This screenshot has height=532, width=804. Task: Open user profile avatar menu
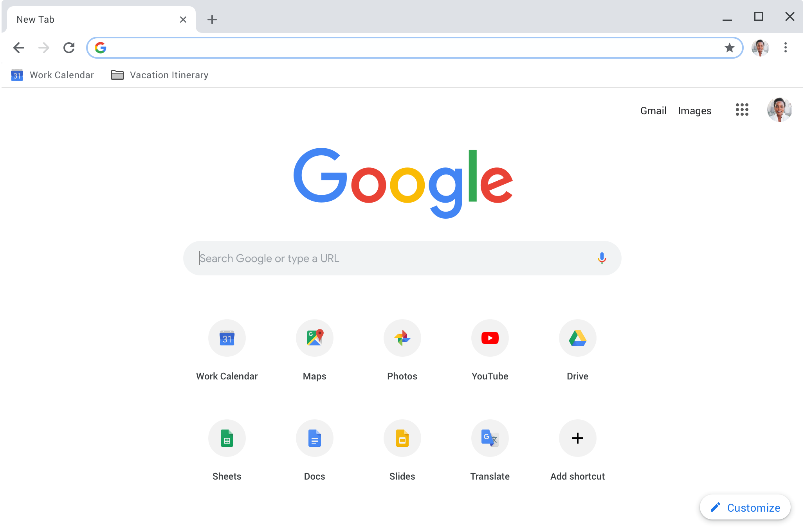tap(760, 47)
